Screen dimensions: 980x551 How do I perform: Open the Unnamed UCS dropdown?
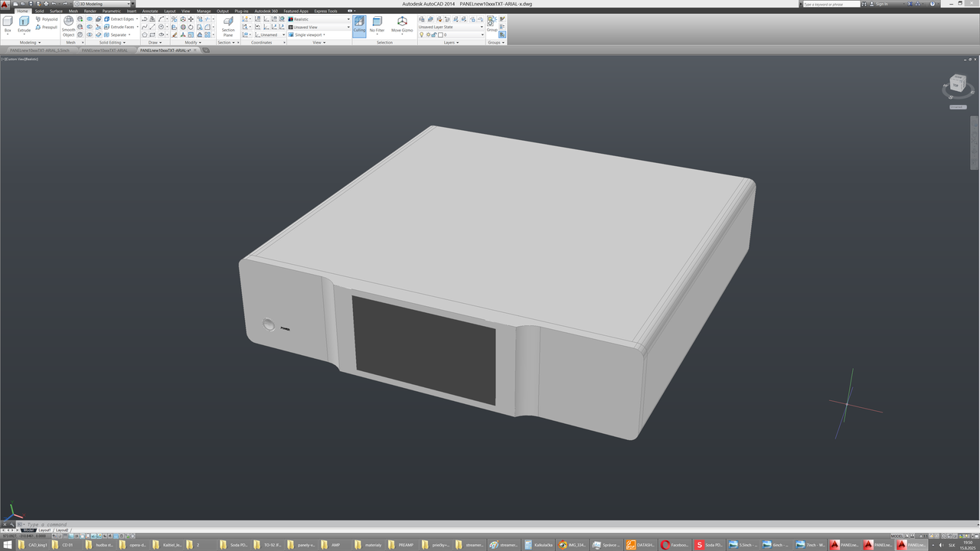(x=269, y=34)
